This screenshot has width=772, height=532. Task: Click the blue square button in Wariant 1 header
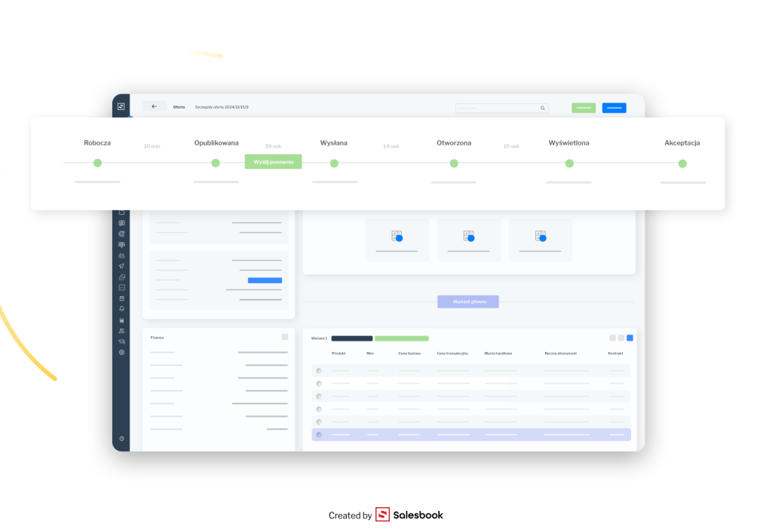tap(630, 338)
